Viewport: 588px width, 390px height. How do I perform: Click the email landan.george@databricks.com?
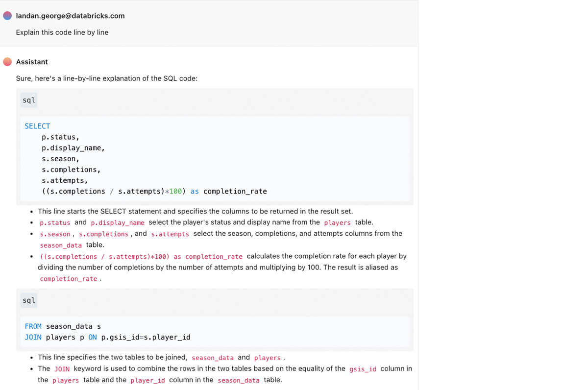pos(70,16)
